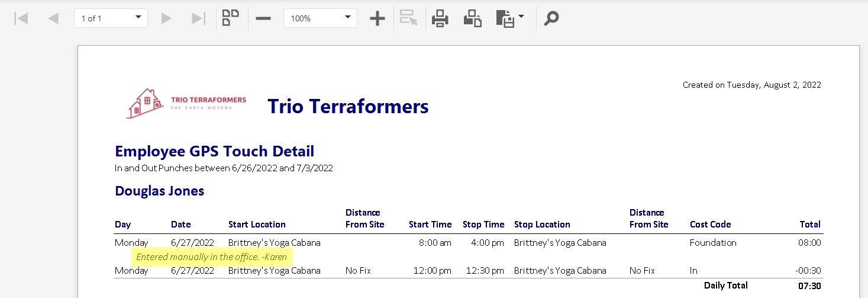Screen dimensions: 868x298
Task: Zoom out with the minus button
Action: click(263, 18)
